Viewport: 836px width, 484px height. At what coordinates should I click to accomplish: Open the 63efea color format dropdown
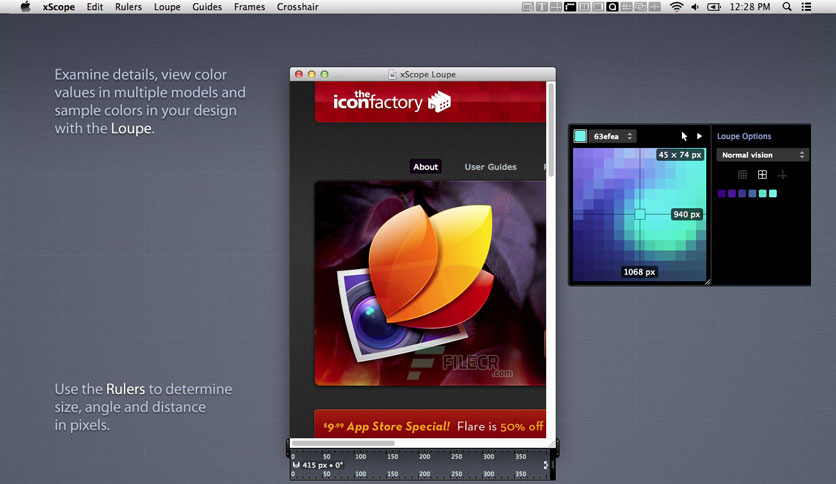(613, 136)
